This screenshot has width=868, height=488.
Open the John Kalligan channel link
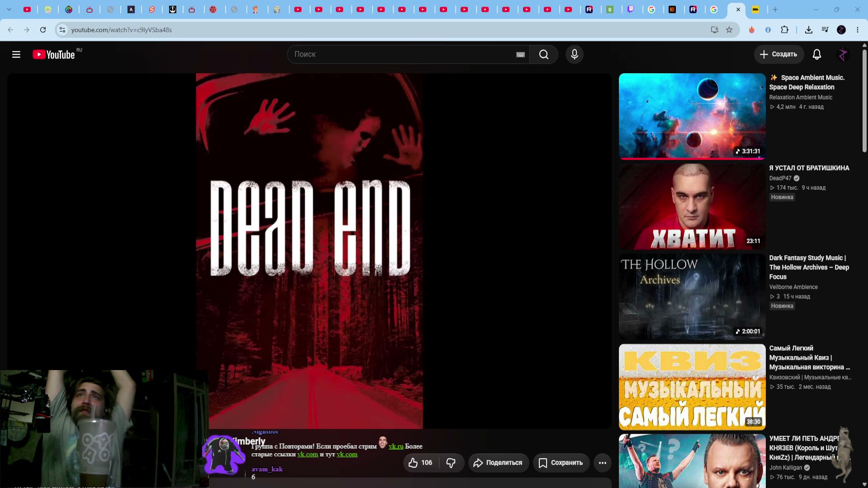click(x=786, y=468)
